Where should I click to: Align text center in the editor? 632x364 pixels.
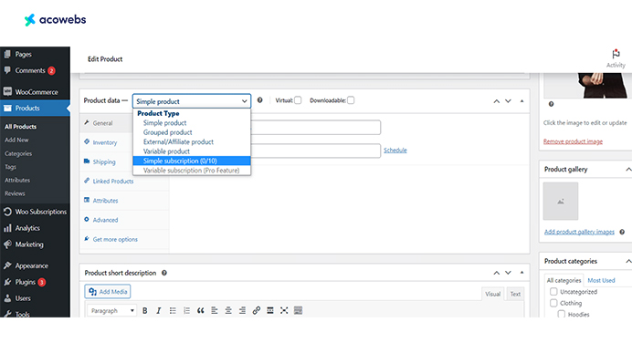point(228,310)
